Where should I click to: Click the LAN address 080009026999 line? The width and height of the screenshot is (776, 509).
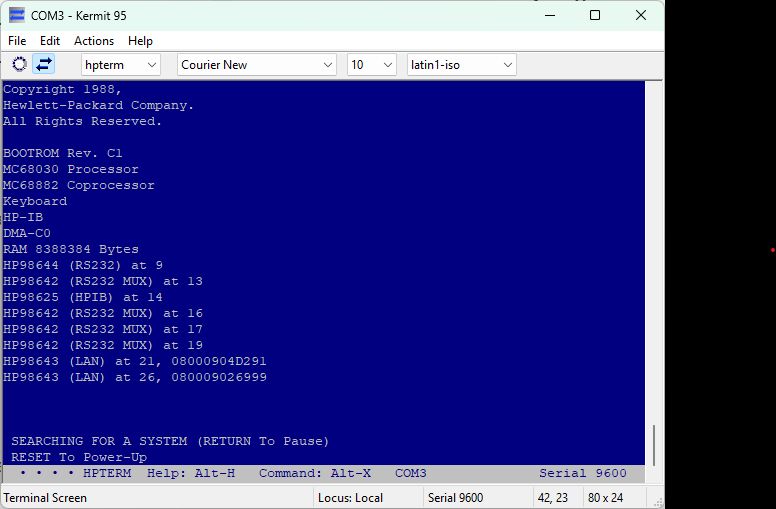(x=135, y=377)
